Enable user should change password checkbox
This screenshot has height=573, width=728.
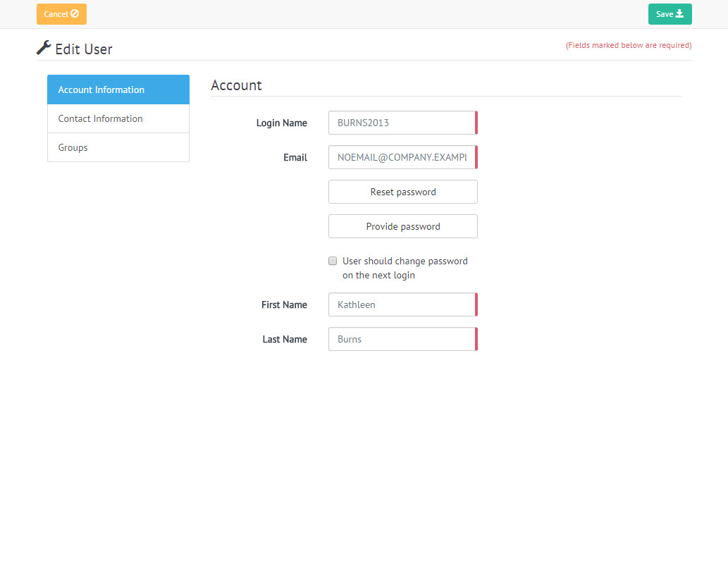[333, 261]
